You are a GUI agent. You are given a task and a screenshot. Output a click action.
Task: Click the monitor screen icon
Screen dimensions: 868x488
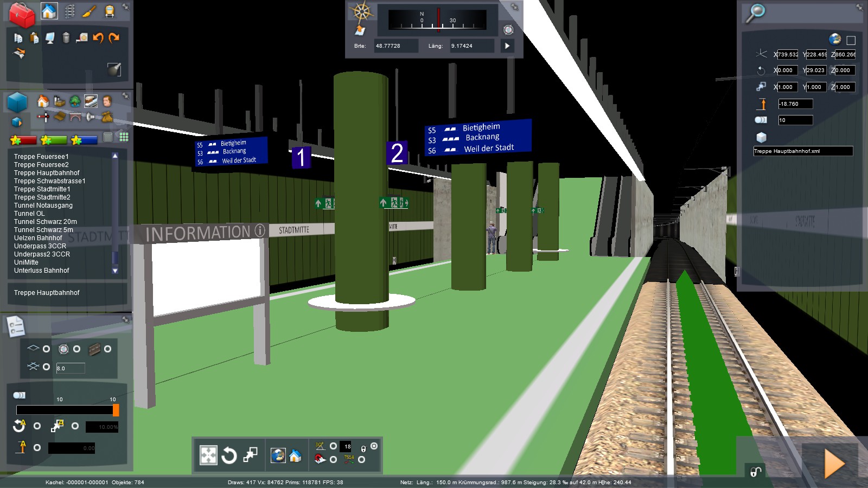point(50,37)
